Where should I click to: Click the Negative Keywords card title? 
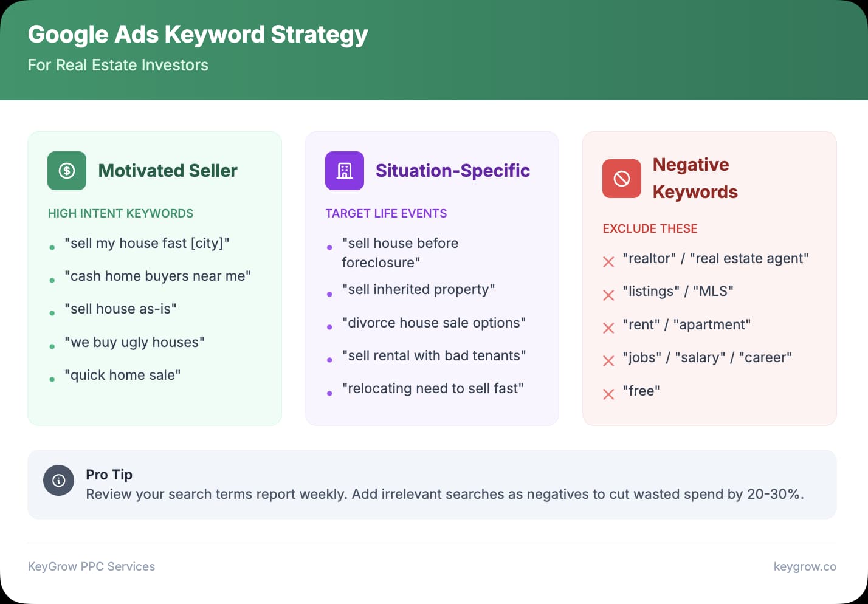click(x=695, y=178)
